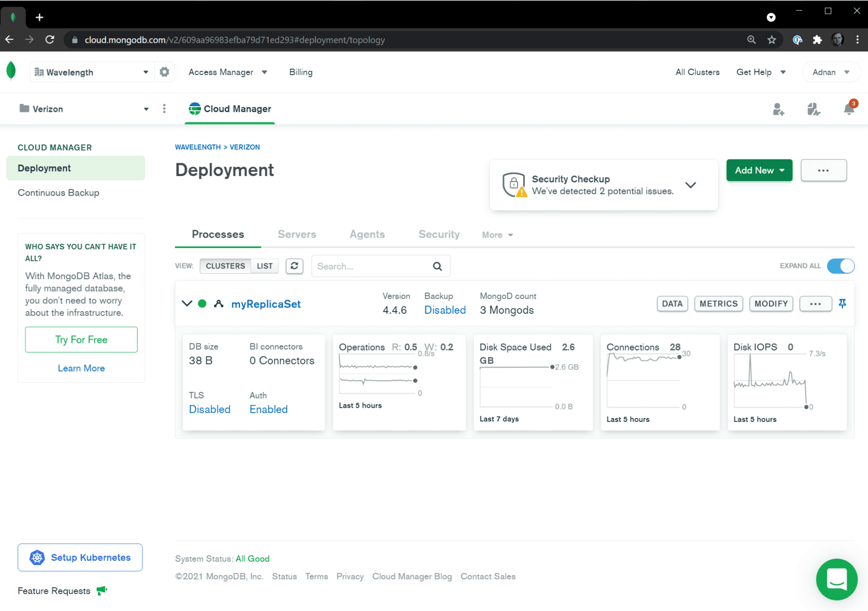
Task: Click the organization settings gear icon
Action: pyautogui.click(x=164, y=72)
